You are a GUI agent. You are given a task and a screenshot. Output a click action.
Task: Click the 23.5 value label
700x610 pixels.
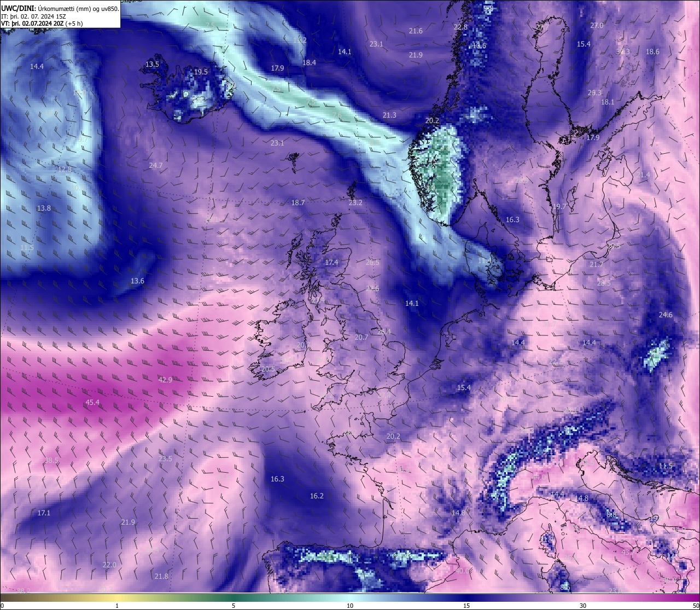pos(165,458)
